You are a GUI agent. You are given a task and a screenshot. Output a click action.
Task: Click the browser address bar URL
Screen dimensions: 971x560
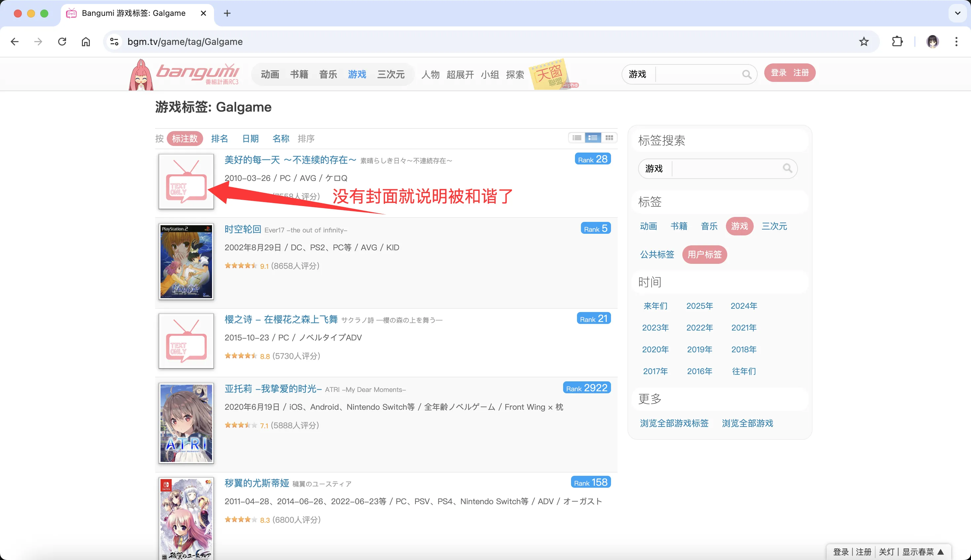click(185, 42)
